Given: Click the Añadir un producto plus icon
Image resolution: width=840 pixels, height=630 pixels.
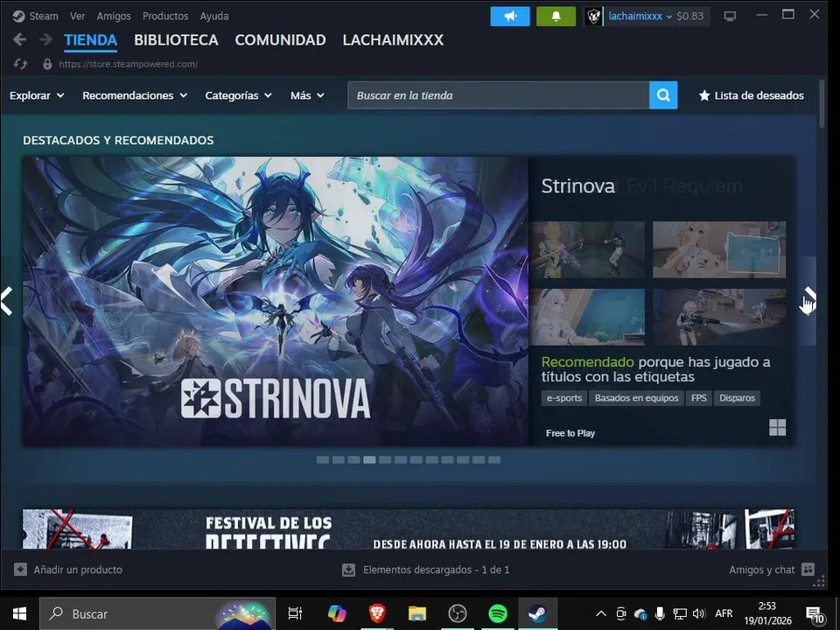Looking at the screenshot, I should point(20,569).
